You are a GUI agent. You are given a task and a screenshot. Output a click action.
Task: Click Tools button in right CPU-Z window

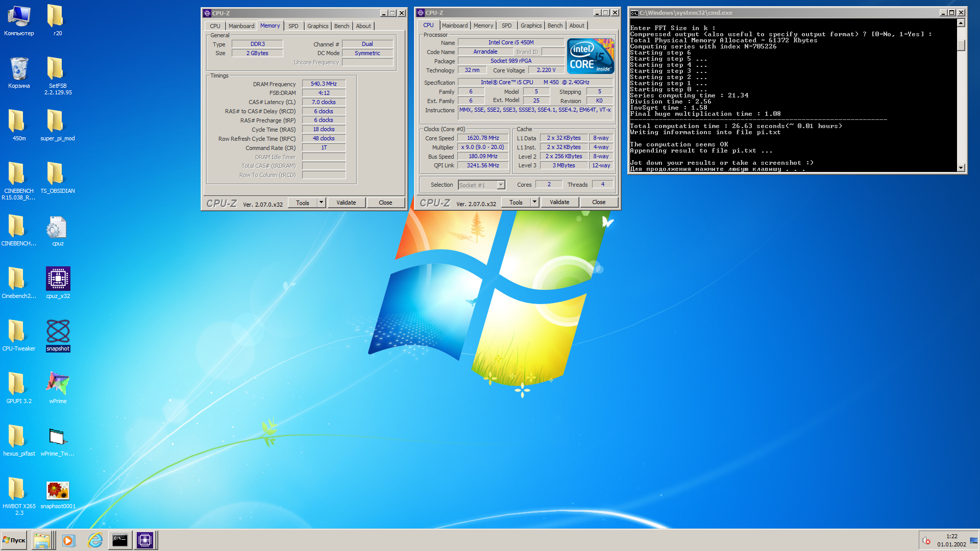[x=516, y=202]
